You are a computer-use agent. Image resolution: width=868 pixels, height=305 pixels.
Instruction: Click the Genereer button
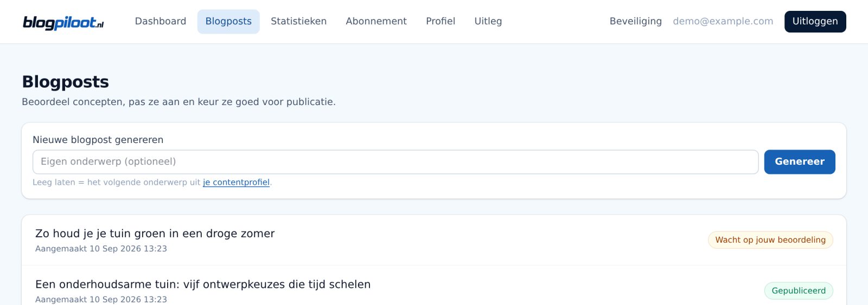pos(800,162)
